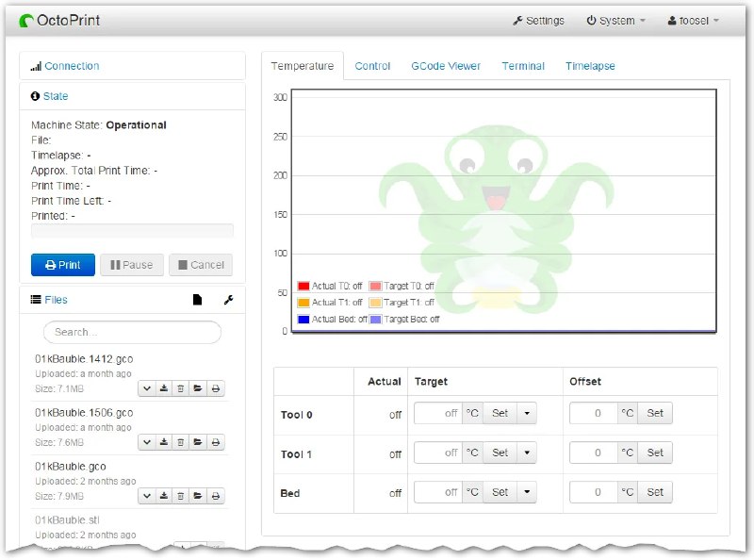Click the file Search input field
The width and height of the screenshot is (754, 560).
click(132, 332)
